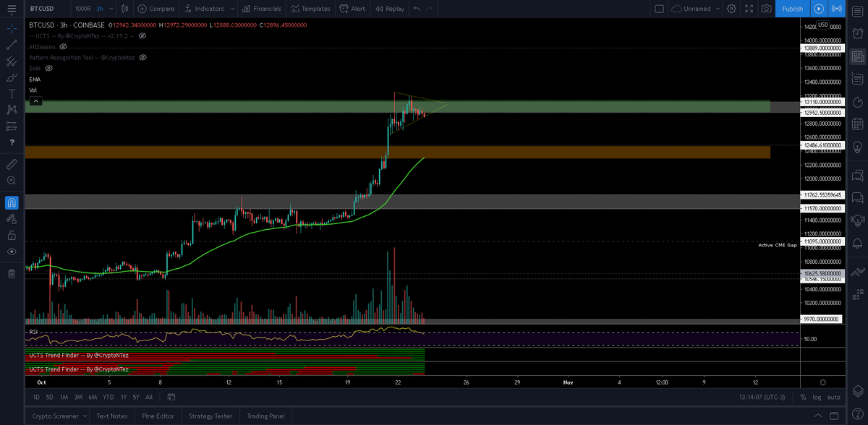
Task: Undo the last chart action
Action: click(x=416, y=9)
